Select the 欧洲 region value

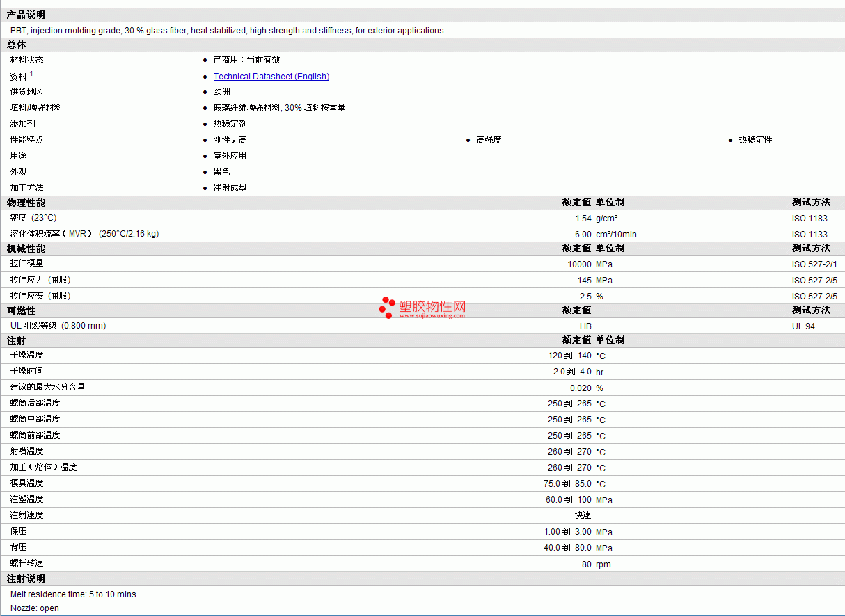(x=222, y=93)
